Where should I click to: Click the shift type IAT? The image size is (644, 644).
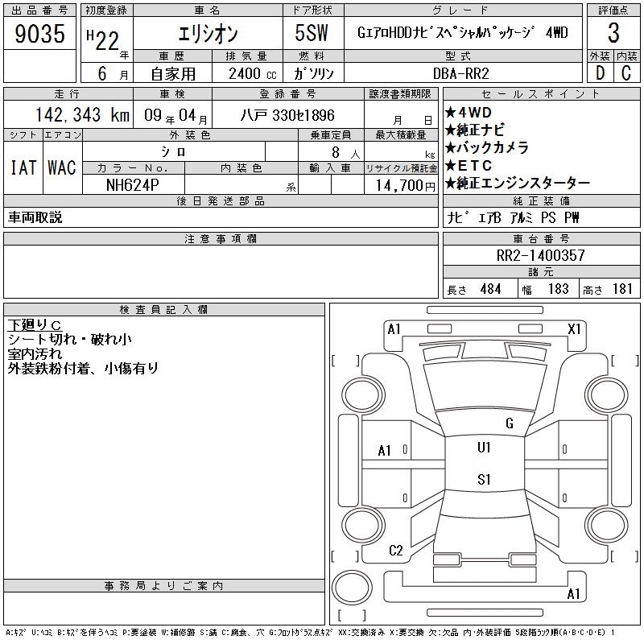[23, 168]
